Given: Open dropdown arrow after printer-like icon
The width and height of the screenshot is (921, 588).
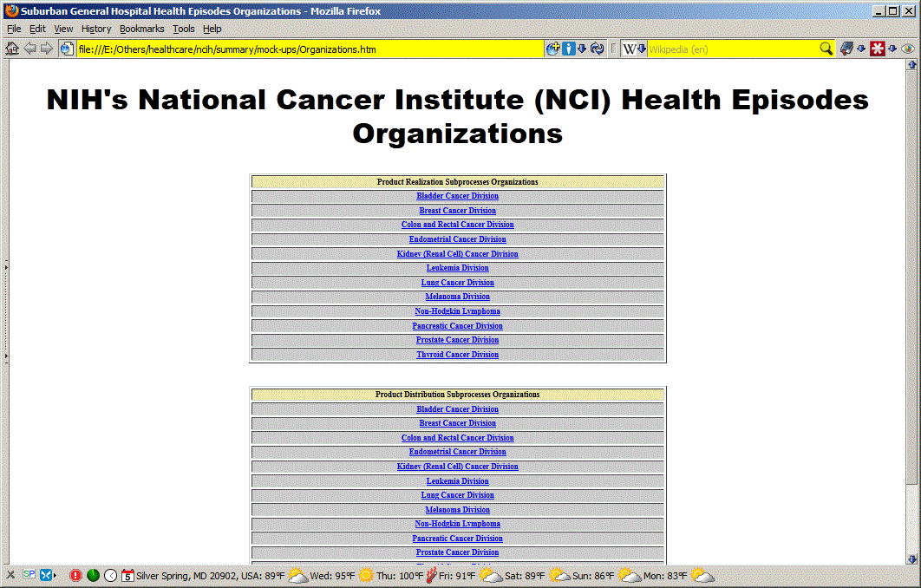Looking at the screenshot, I should [x=861, y=49].
